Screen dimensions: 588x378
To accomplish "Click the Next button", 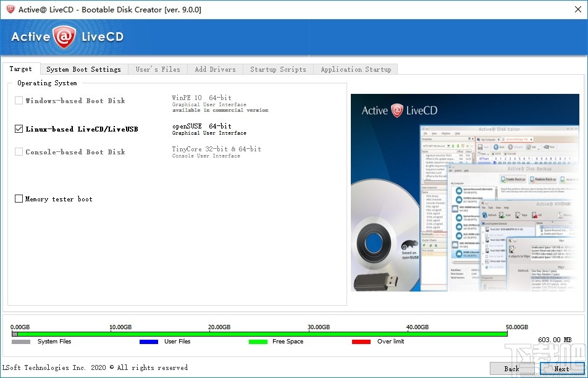I will coord(561,368).
